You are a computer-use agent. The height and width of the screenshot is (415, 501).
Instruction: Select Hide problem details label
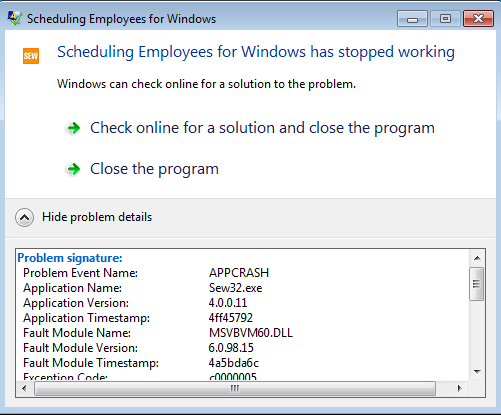click(x=97, y=217)
